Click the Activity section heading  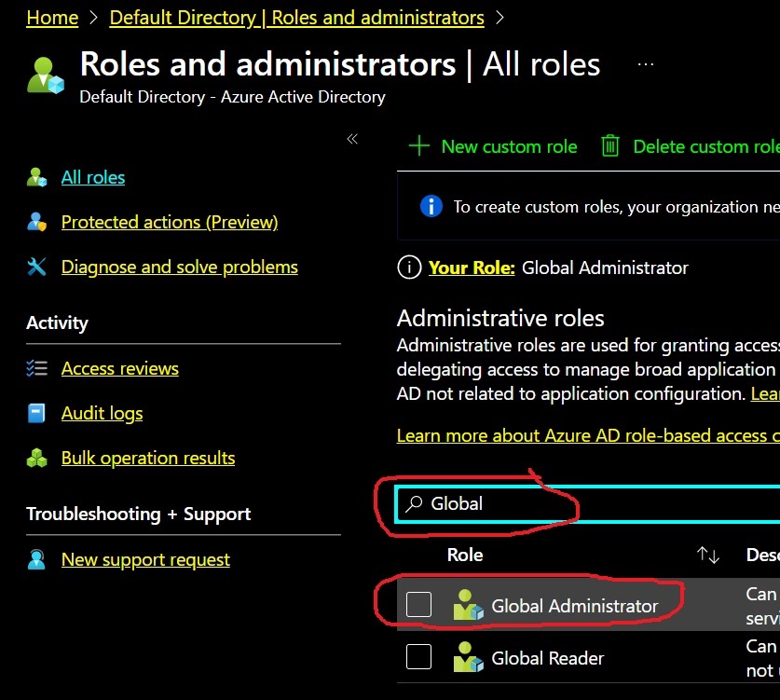click(57, 323)
